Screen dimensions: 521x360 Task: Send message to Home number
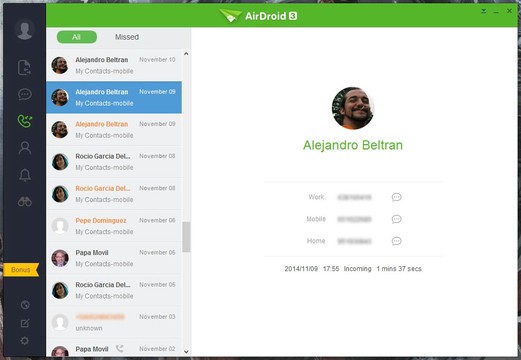click(396, 241)
